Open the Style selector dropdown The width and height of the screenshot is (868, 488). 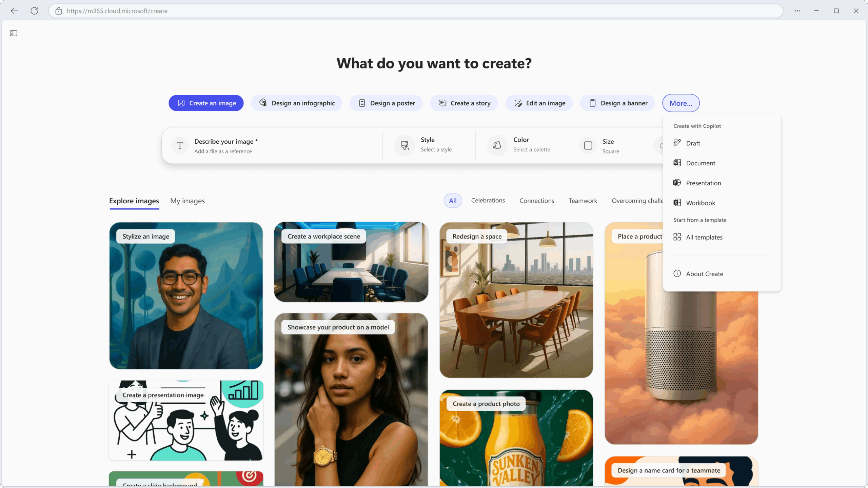(x=429, y=145)
